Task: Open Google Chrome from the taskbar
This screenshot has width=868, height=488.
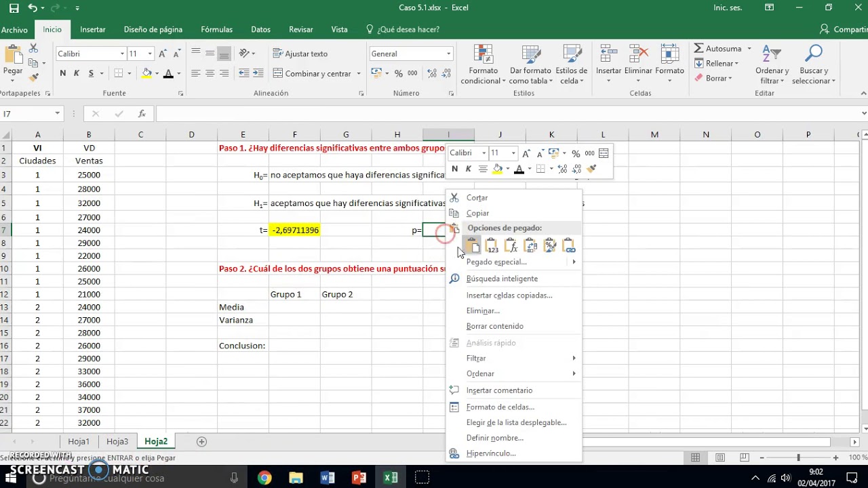Action: 264,478
